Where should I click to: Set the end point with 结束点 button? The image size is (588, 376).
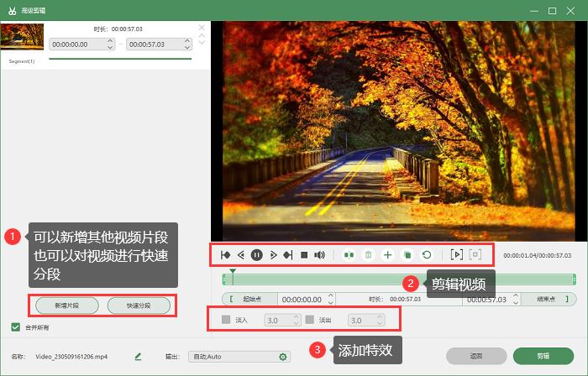coord(549,299)
